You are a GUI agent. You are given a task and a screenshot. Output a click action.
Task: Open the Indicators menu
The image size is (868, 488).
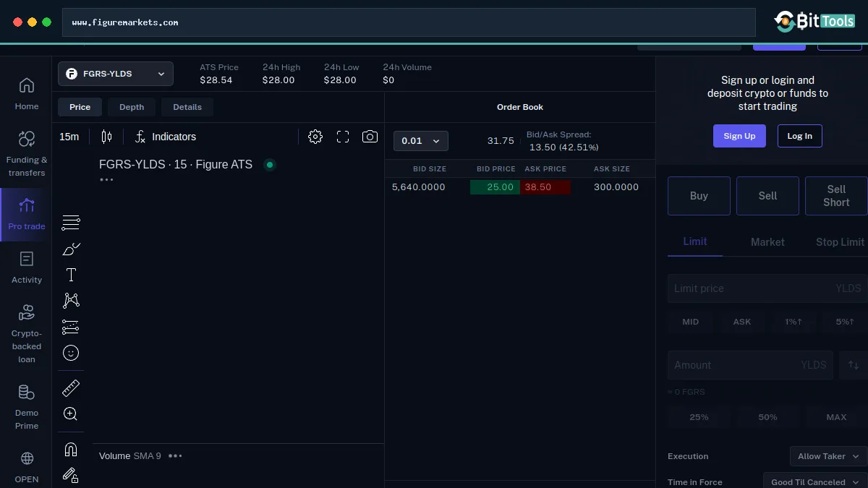point(166,137)
